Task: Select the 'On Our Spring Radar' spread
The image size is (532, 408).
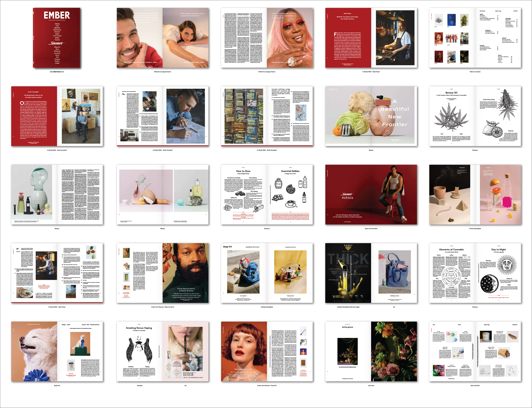Action: point(475,351)
